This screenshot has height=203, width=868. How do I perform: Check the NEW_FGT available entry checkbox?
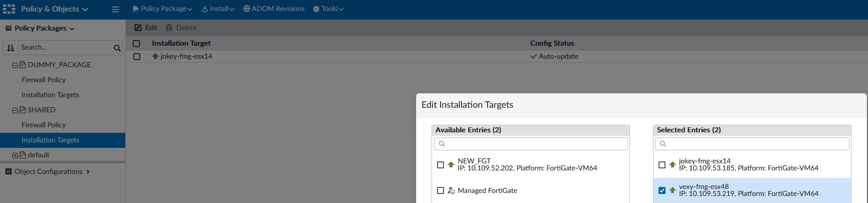tap(441, 165)
